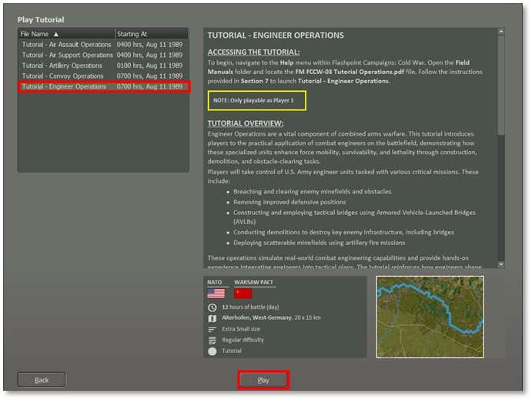This screenshot has height=400, width=532.
Task: Click the NATO United States flag icon
Action: pos(216,294)
